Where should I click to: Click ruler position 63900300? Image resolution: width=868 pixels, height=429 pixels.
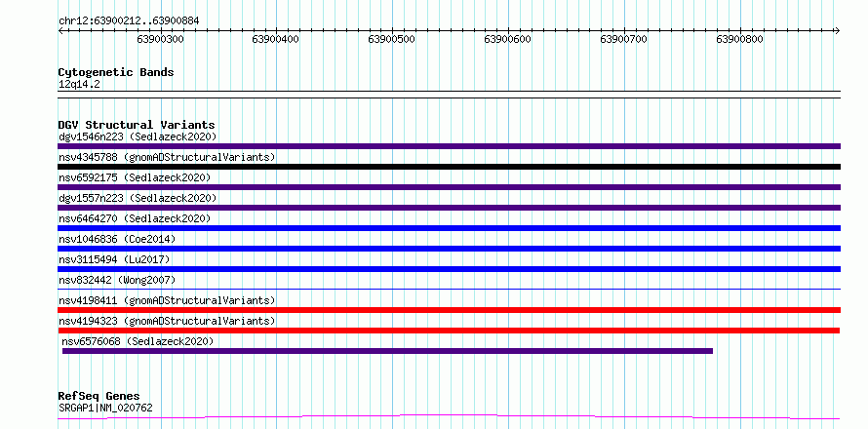tap(161, 39)
